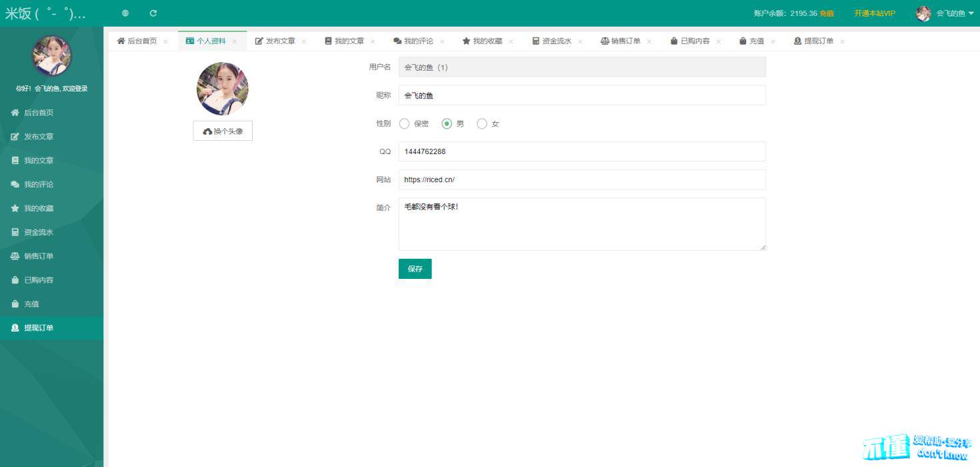Click the 开通本站VIP link
The image size is (980, 467).
pyautogui.click(x=874, y=13)
